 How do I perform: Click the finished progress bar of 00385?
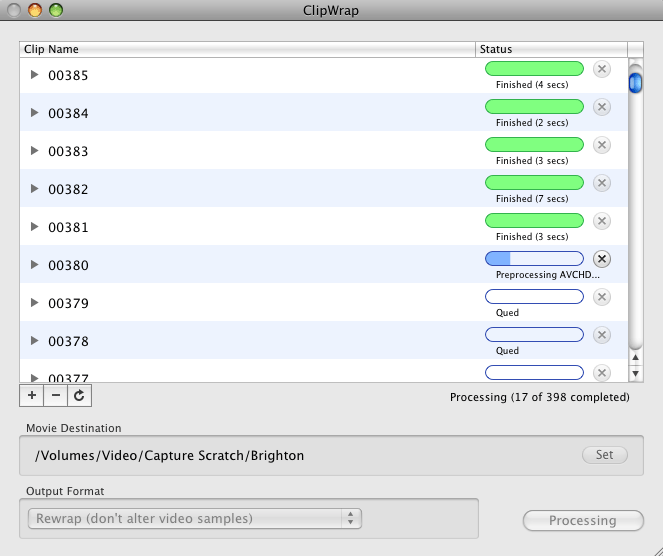(534, 68)
